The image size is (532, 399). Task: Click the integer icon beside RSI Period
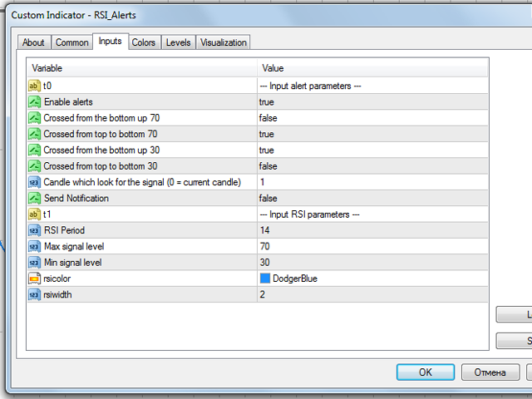[x=34, y=230]
